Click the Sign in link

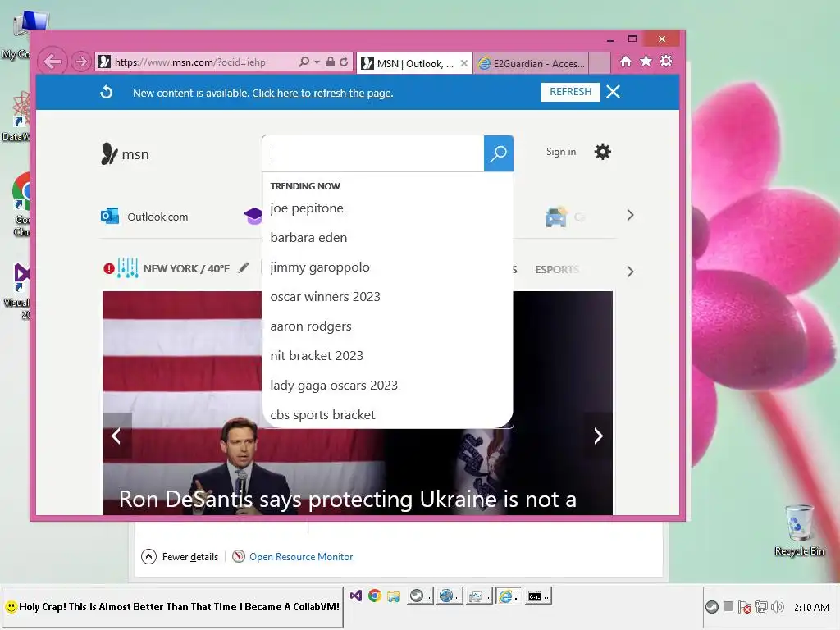(561, 152)
